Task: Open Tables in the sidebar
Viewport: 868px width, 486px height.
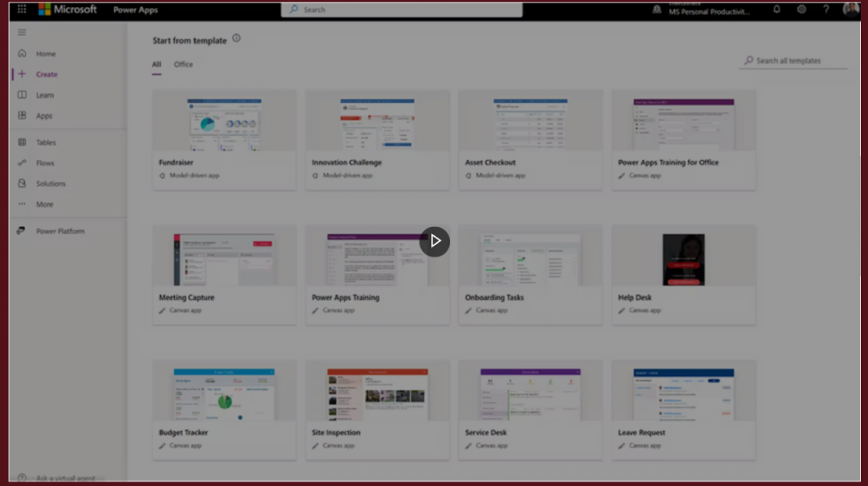Action: pyautogui.click(x=46, y=142)
